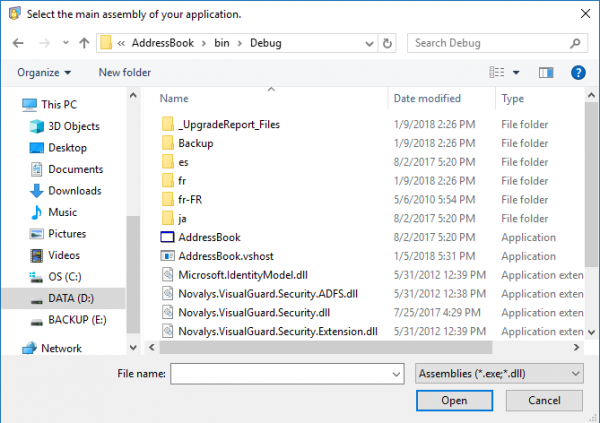Select Microsoft.IdentityModel.dll file icon
This screenshot has height=423, width=600.
[x=167, y=275]
